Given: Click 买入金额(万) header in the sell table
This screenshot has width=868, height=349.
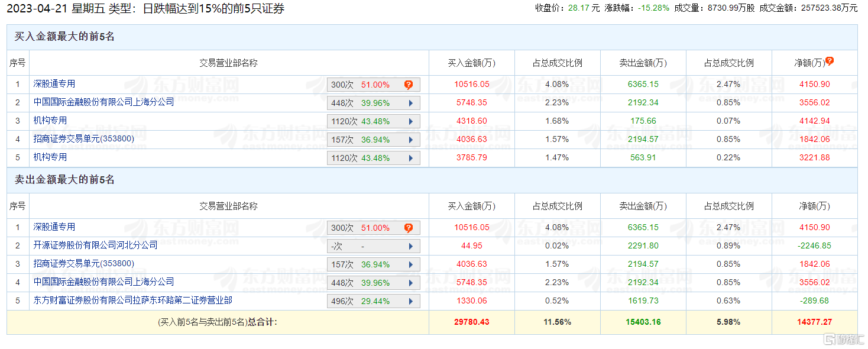Looking at the screenshot, I should [472, 206].
